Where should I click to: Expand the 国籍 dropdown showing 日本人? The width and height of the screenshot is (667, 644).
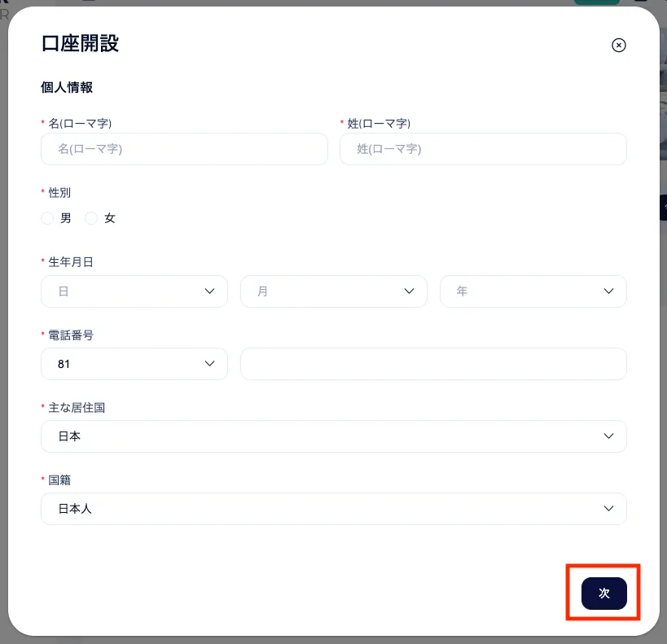click(334, 508)
